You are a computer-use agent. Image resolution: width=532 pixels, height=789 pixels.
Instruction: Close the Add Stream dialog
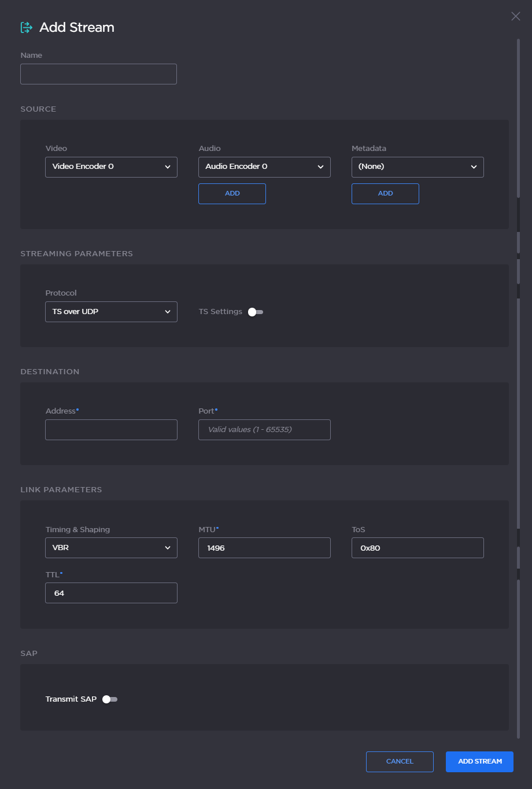(x=515, y=16)
